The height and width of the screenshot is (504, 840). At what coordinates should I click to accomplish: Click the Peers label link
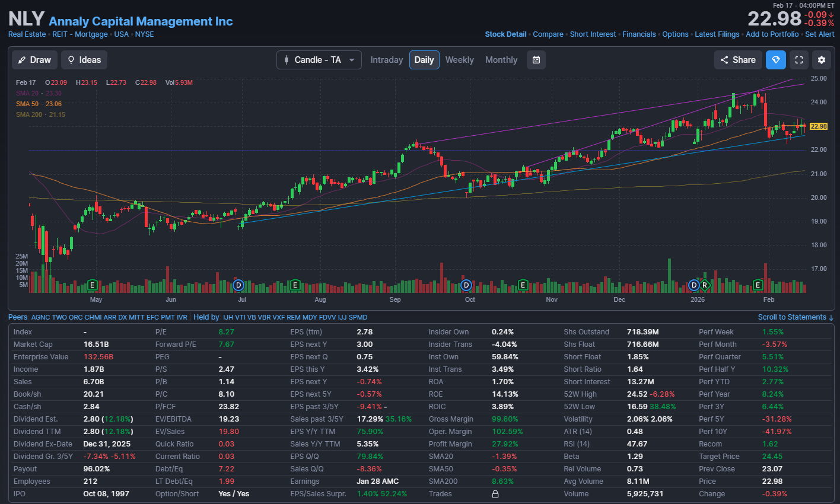pyautogui.click(x=18, y=317)
